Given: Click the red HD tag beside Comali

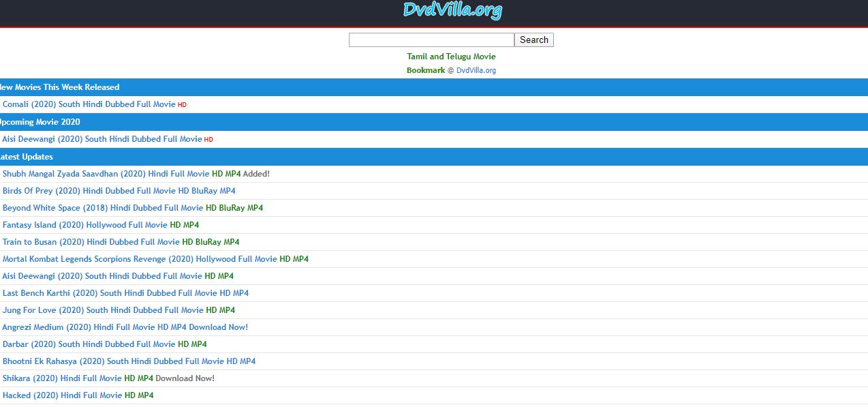Looking at the screenshot, I should (182, 105).
